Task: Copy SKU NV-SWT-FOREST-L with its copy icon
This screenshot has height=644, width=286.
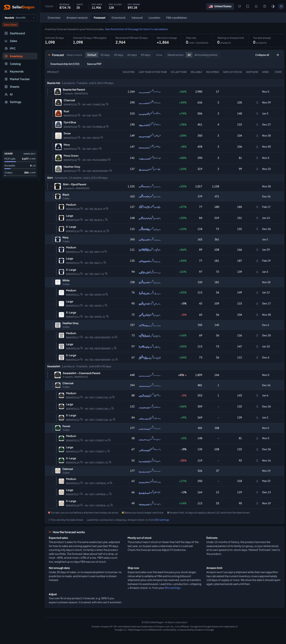Action: (109, 451)
